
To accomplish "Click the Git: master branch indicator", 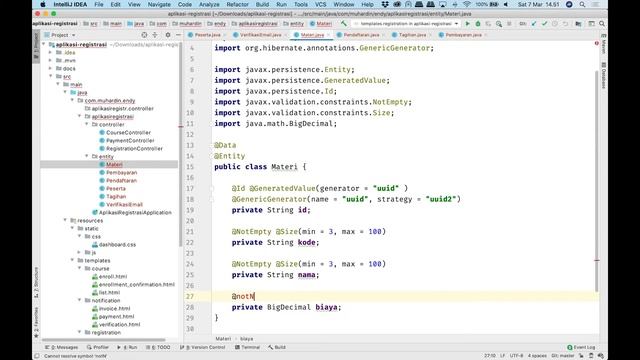I will coord(563,356).
